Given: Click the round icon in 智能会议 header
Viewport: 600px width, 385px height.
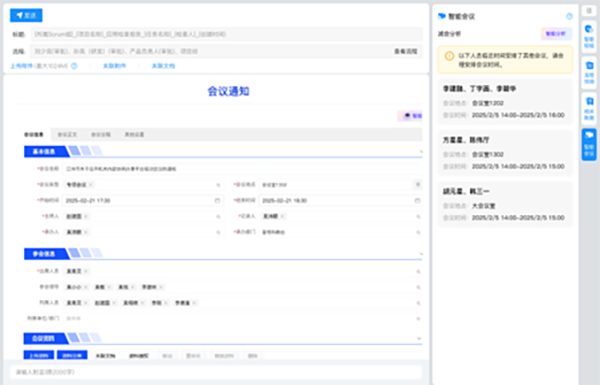Looking at the screenshot, I should point(569,16).
